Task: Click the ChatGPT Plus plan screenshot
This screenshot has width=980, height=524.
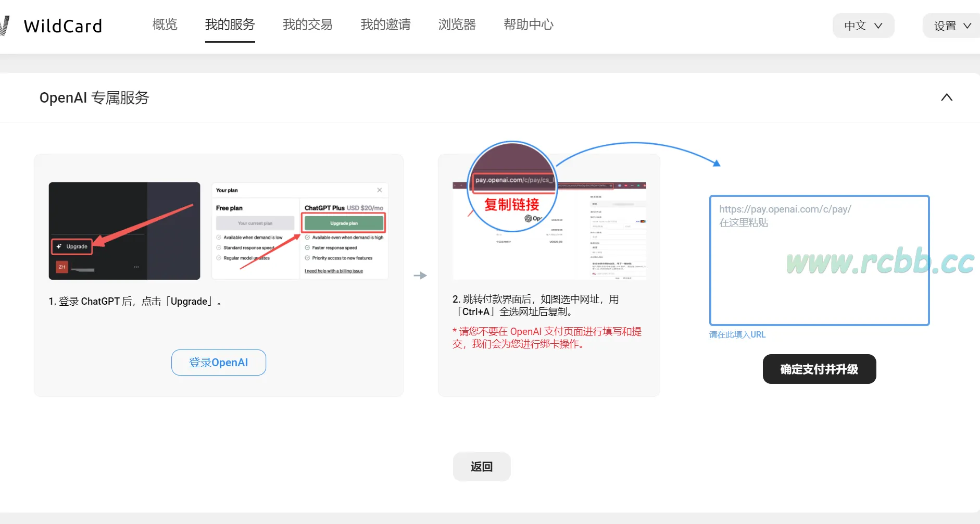Action: coord(300,231)
